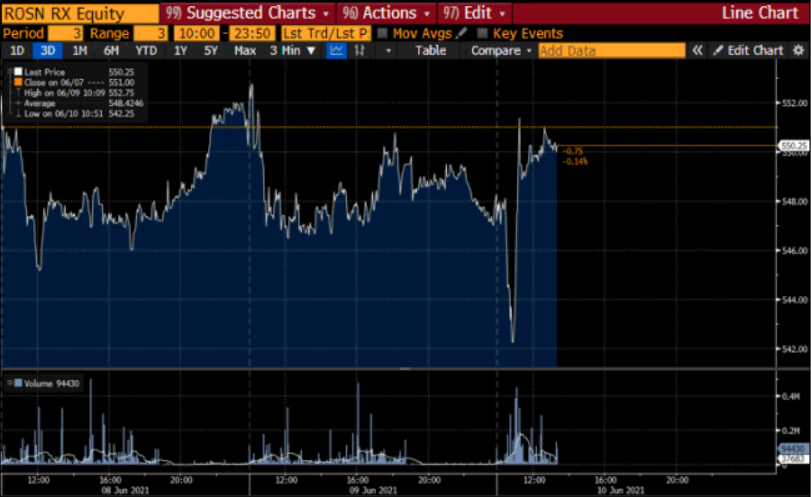Open settings icon right of Edit Chart
The image size is (811, 497).
pos(799,50)
